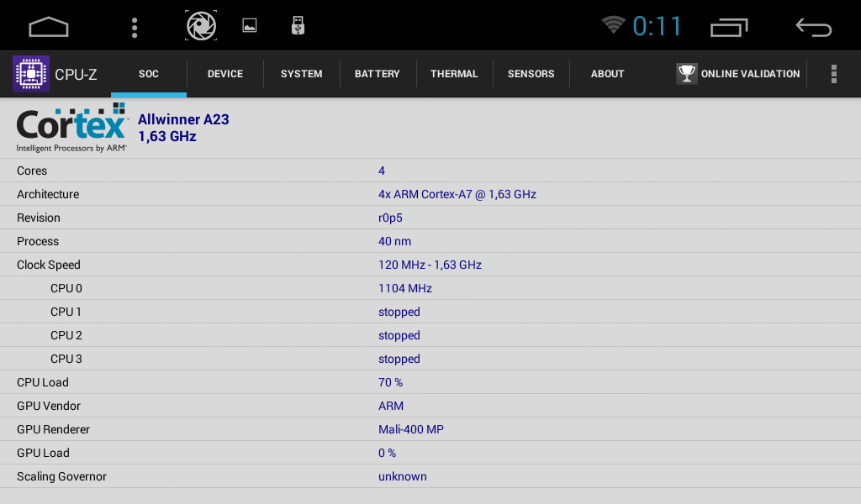Tap the CPU 0 value 1104 MHz

(405, 288)
